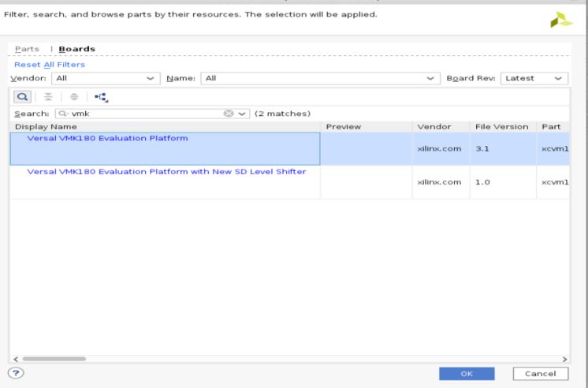
Task: Select the Boards tab
Action: (x=76, y=49)
